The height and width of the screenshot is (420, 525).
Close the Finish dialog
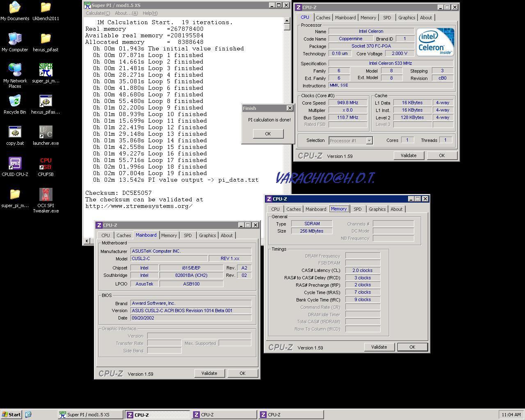pyautogui.click(x=290, y=108)
